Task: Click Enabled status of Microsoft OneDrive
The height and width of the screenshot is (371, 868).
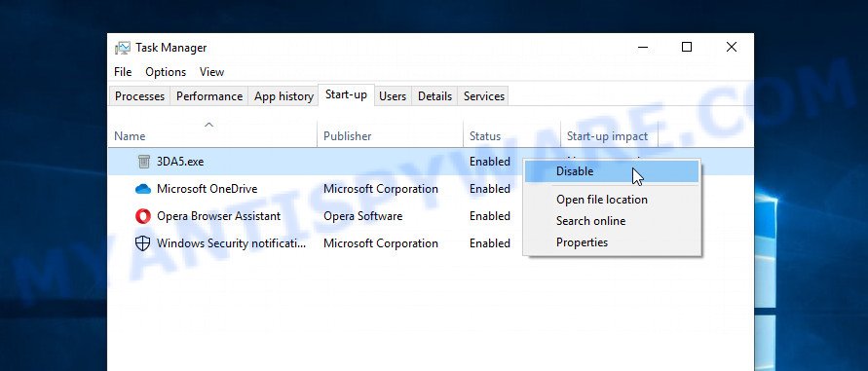Action: (490, 189)
